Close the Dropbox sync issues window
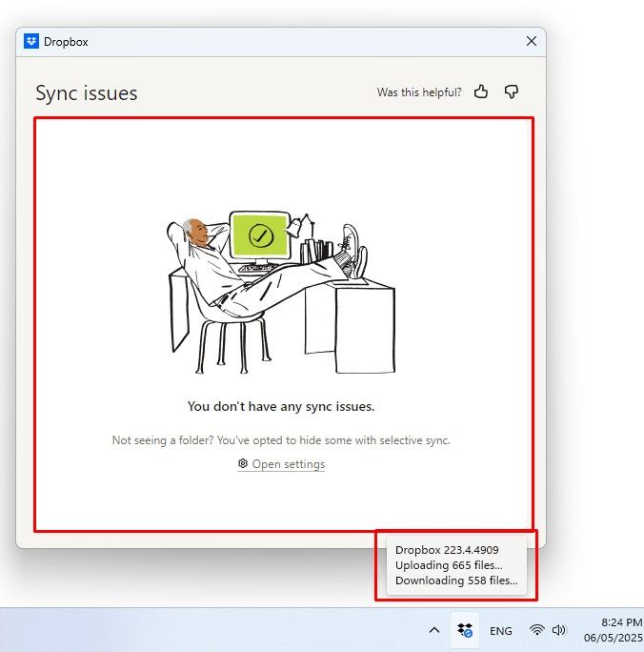The height and width of the screenshot is (652, 644). point(531,41)
